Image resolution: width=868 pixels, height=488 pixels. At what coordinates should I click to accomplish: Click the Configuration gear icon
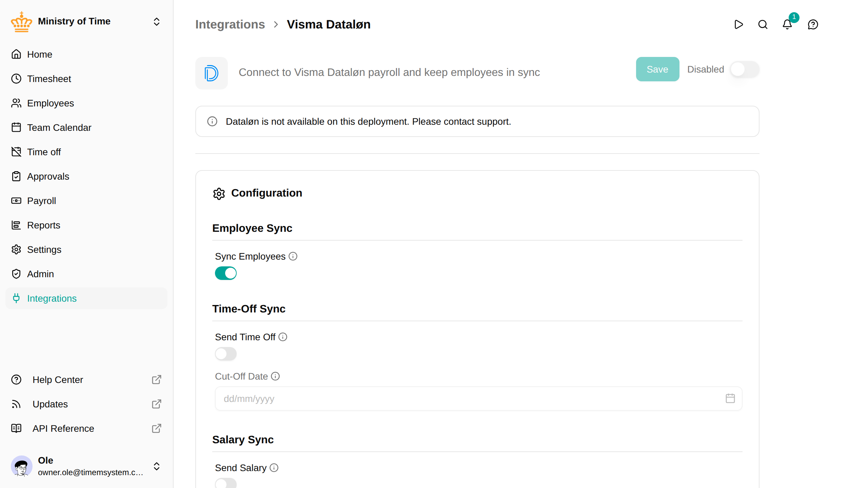tap(219, 194)
